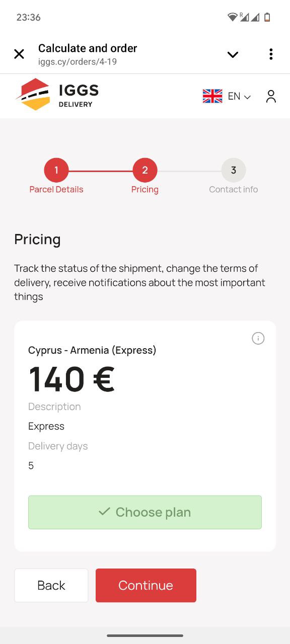Click the Pricing step label
The width and height of the screenshot is (290, 644).
145,190
